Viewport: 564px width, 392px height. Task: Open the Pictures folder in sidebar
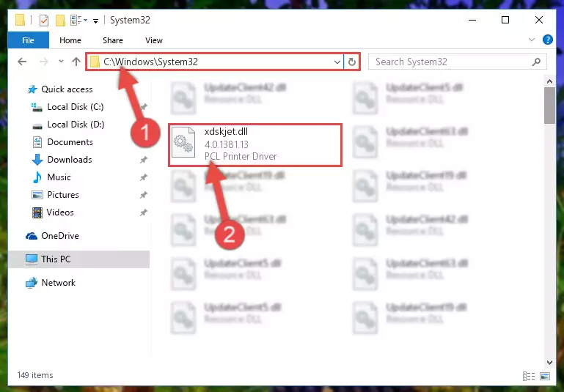point(55,195)
